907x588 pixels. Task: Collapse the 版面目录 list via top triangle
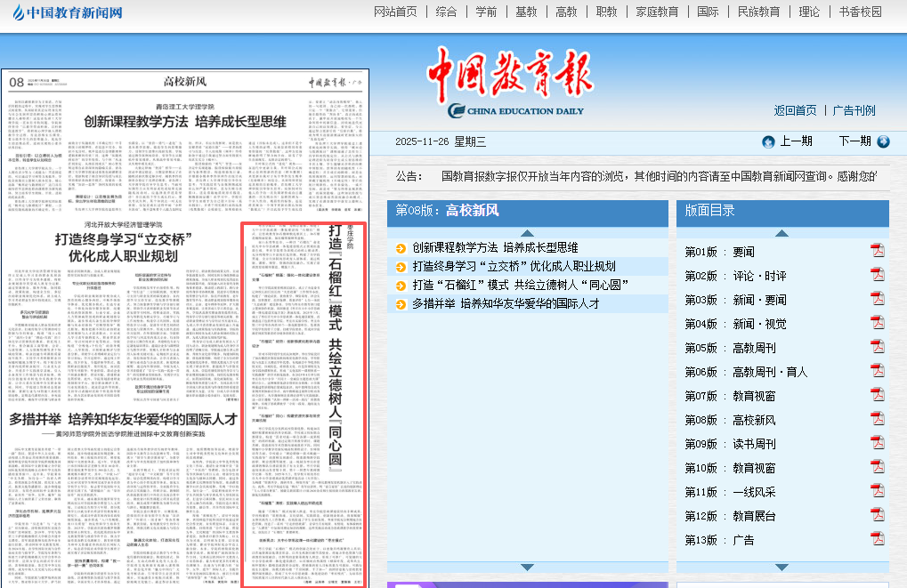[781, 234]
